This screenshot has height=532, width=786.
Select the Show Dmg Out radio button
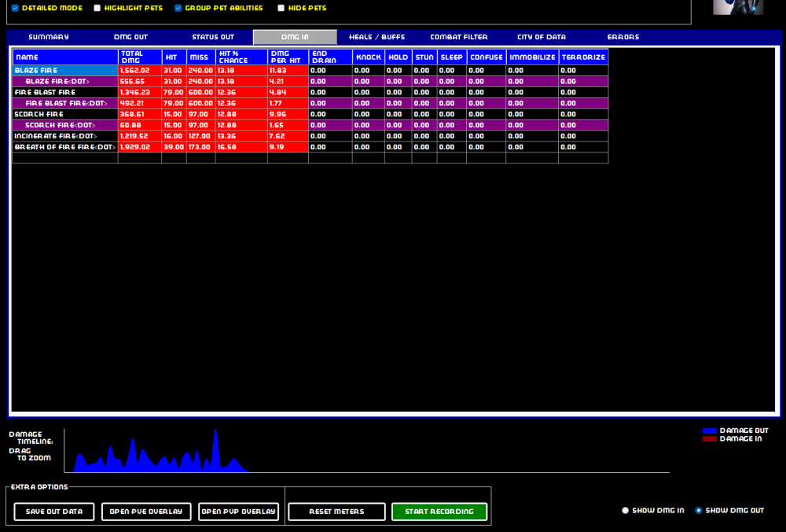[x=699, y=511]
